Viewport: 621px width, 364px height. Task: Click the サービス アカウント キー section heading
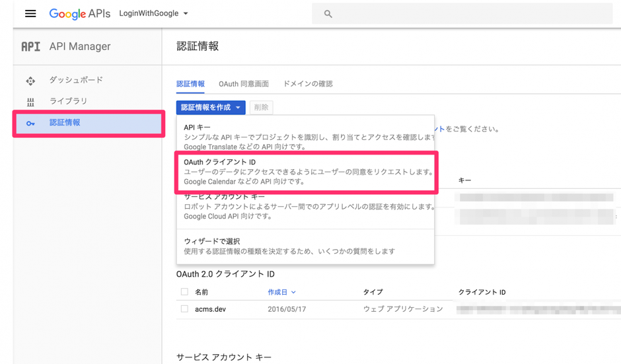(x=224, y=357)
